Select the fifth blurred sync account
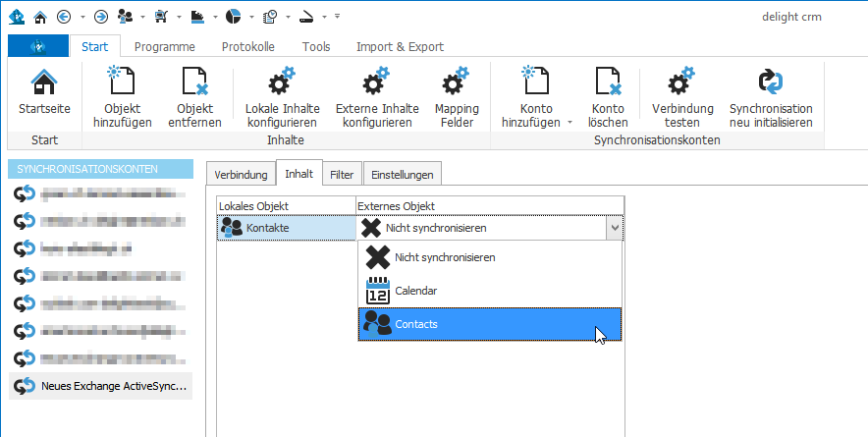 tap(101, 303)
